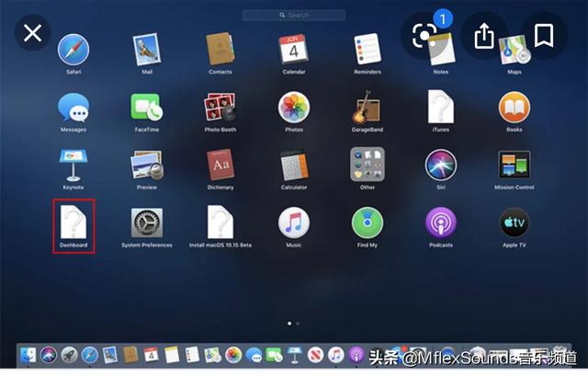588x377 pixels.
Task: Tap the image scan button with badge
Action: coord(424,36)
